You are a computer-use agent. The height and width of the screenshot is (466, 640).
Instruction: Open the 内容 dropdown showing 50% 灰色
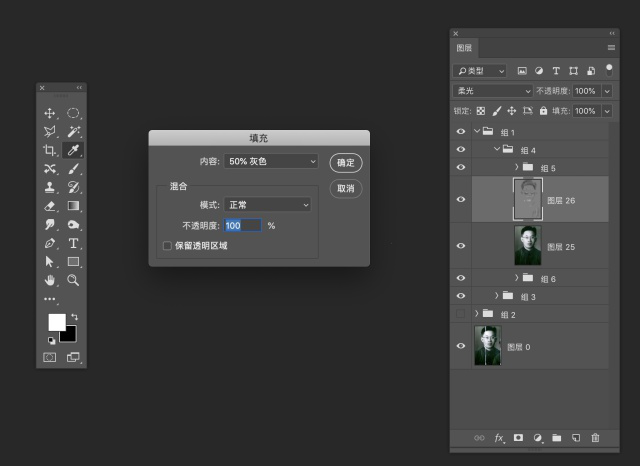tap(270, 161)
